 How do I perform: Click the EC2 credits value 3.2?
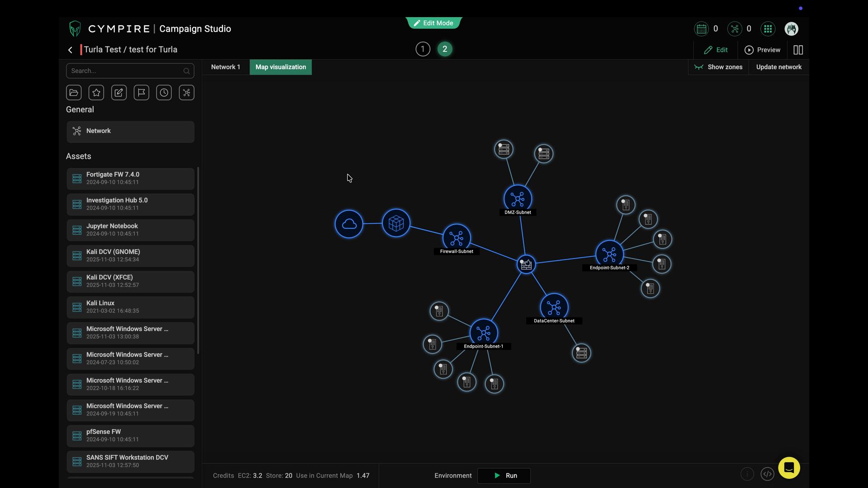coord(258,476)
